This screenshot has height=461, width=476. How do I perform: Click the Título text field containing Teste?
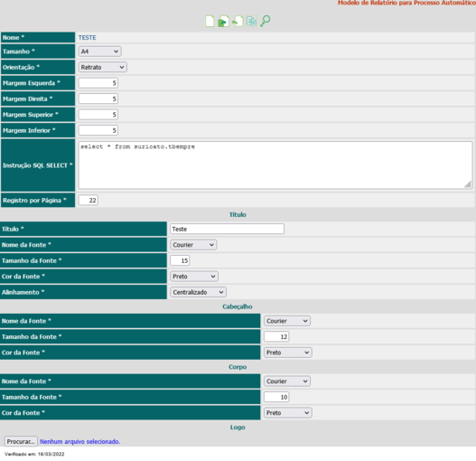coord(227,229)
